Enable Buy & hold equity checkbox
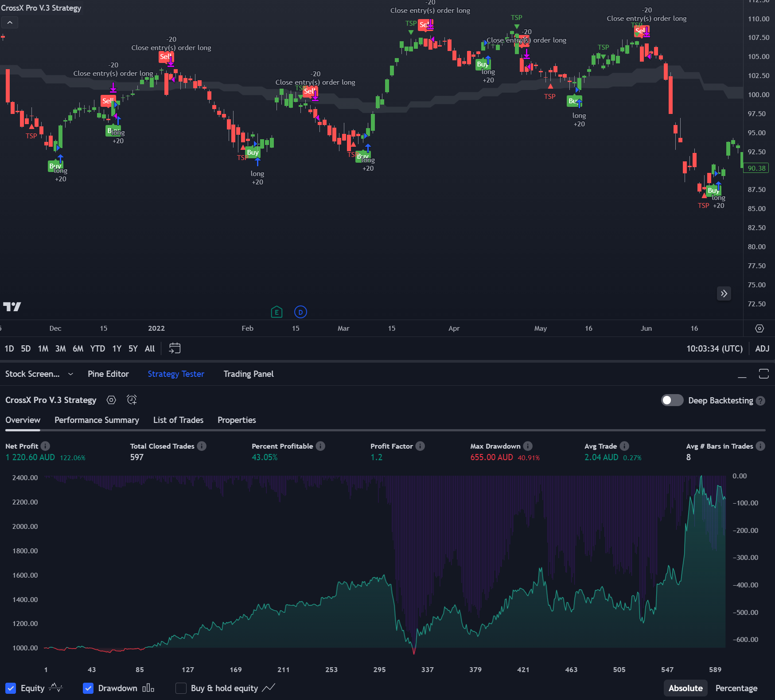775x700 pixels. (x=181, y=688)
